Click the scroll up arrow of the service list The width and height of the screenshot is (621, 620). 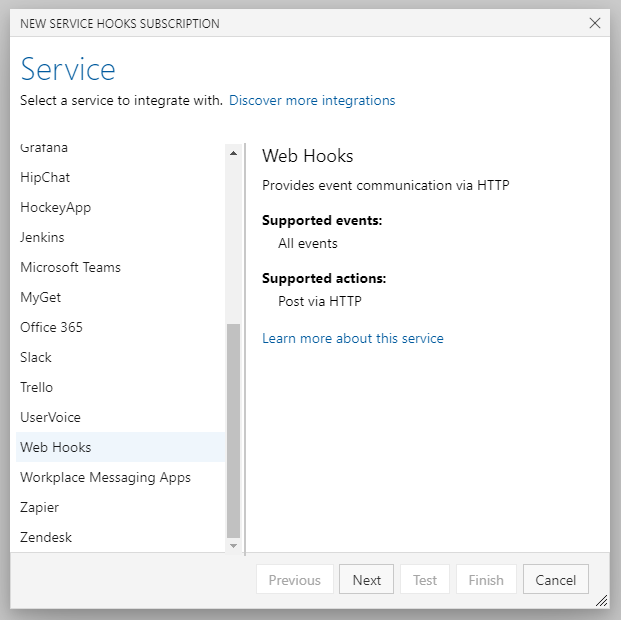[233, 153]
